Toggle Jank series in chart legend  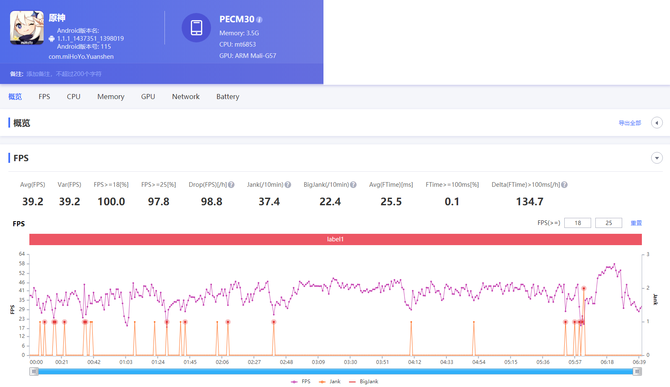tap(329, 381)
